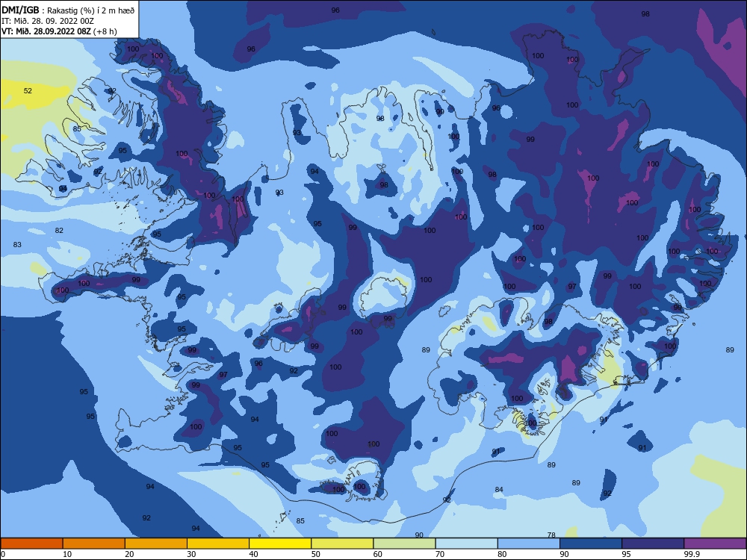Click the '52' humidity value on the map
The image size is (747, 560).
(28, 90)
